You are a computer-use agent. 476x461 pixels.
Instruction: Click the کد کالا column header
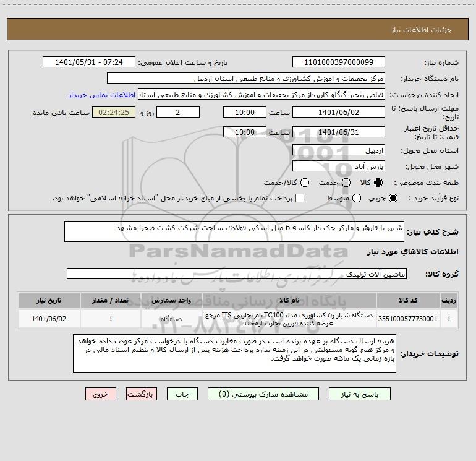click(408, 301)
